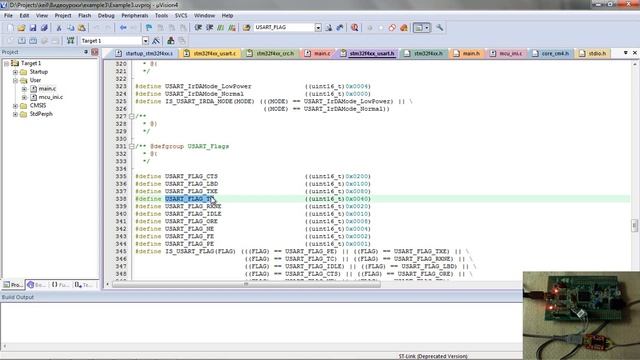
Task: Show the editor tabs list dropdown
Action: click(625, 53)
